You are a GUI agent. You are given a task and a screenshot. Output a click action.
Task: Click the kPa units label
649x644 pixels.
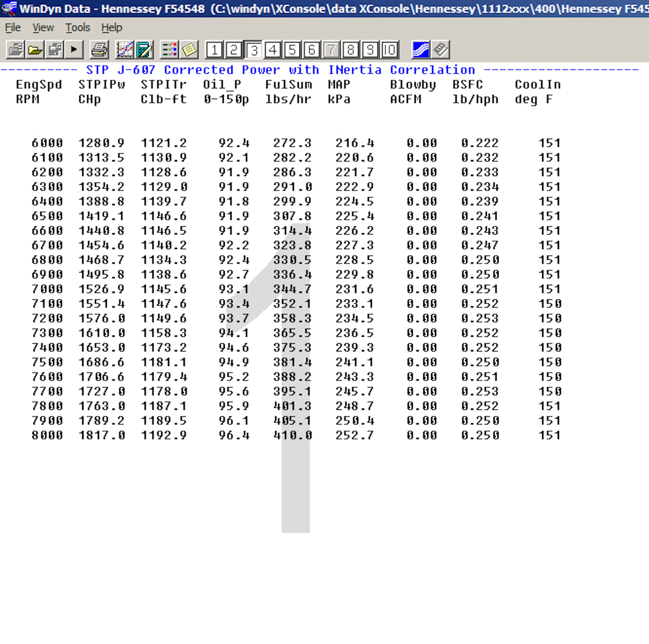pos(339,99)
